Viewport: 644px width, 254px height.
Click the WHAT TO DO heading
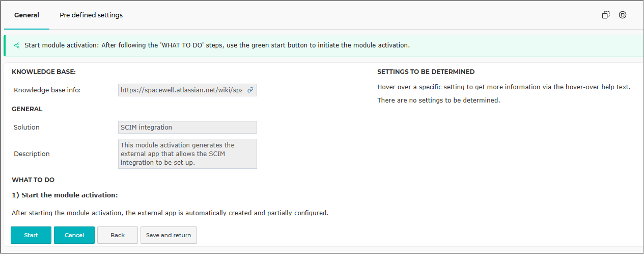click(x=33, y=180)
